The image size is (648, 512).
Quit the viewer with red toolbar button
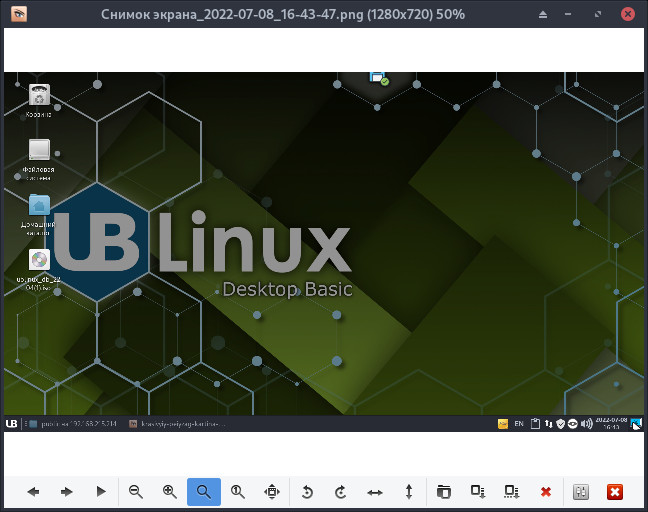click(615, 492)
